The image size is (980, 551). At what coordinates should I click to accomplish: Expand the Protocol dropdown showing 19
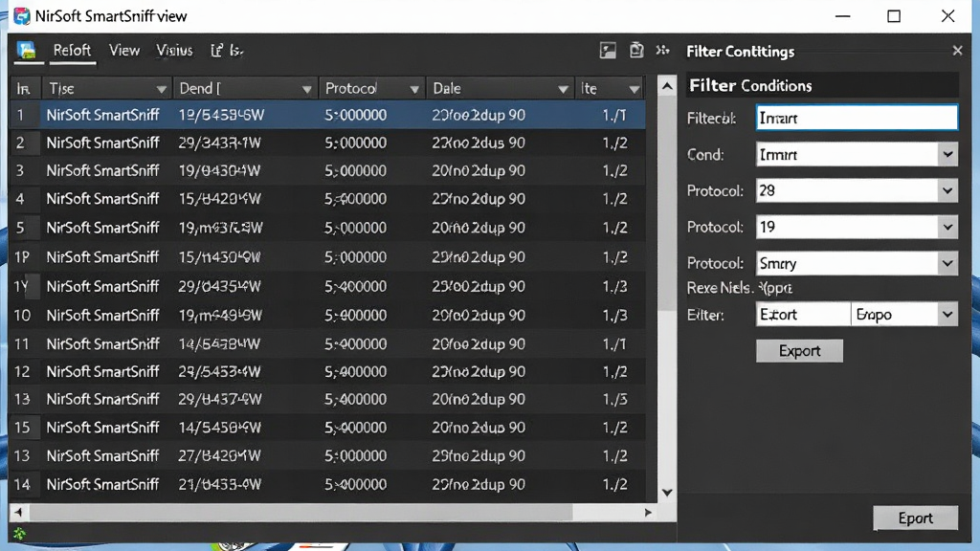click(947, 227)
